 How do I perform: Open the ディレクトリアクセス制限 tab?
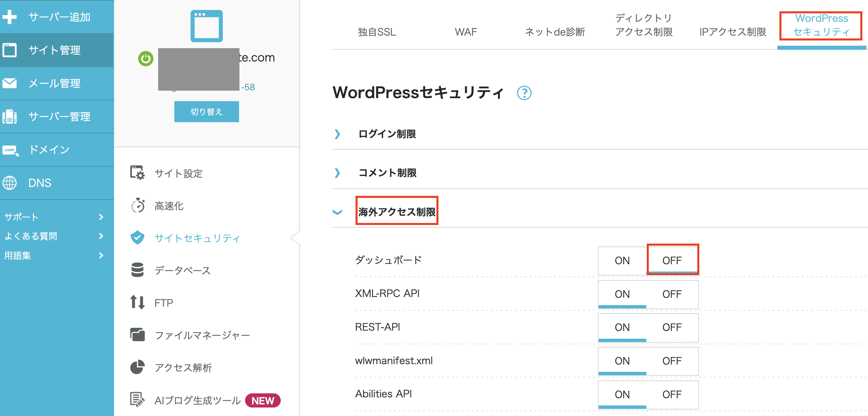[x=644, y=25]
